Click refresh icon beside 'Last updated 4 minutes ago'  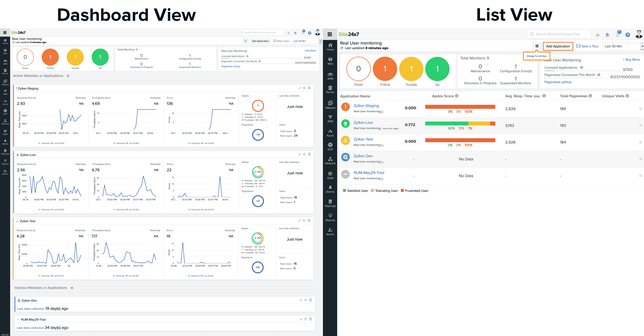point(342,48)
